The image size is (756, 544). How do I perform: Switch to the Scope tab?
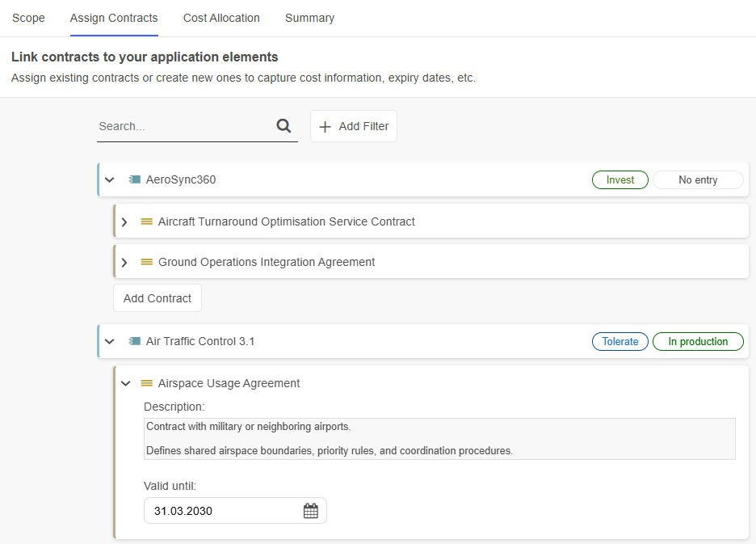[28, 18]
